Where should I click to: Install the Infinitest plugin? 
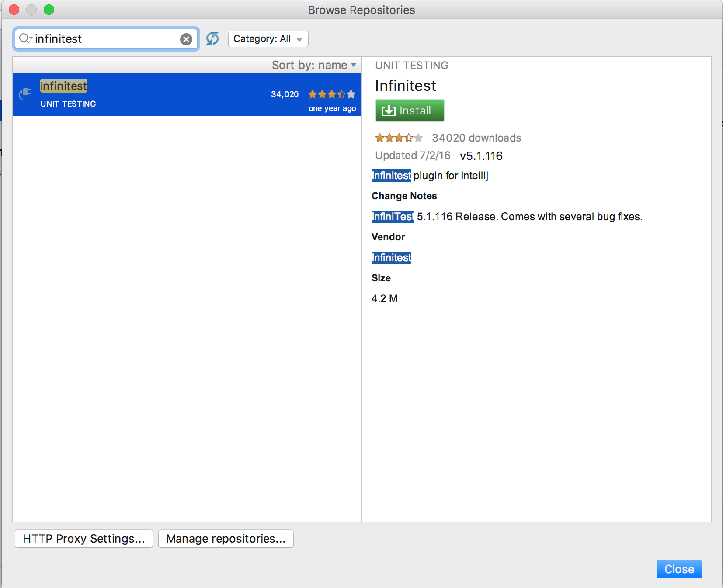(410, 111)
